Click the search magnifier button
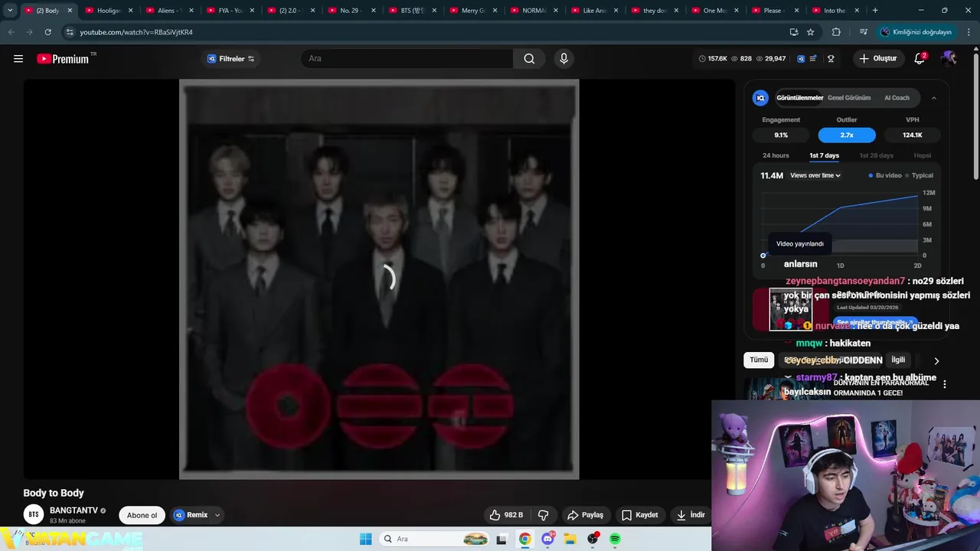This screenshot has height=551, width=980. [x=529, y=59]
